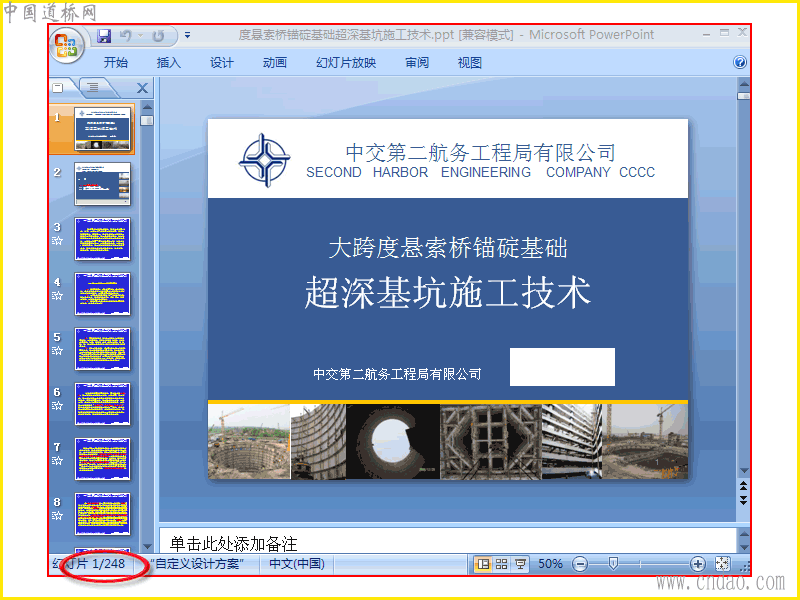800x600 pixels.
Task: Select the subtitle 大跨度悬索桥锚碇基础
Action: click(448, 248)
